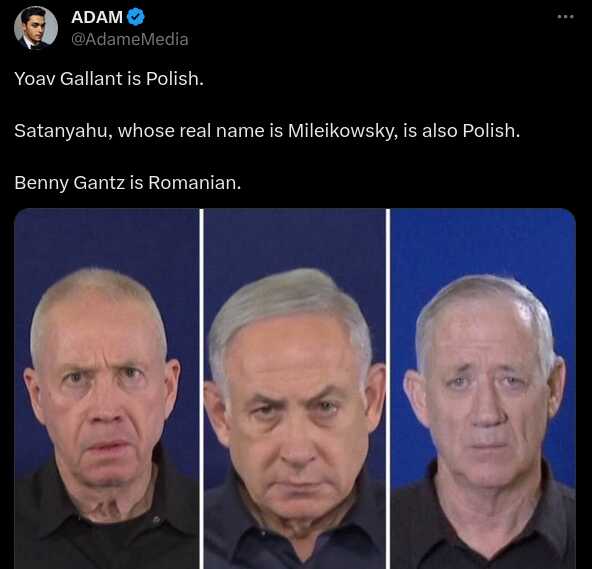Open the left photo in the media grid
This screenshot has height=569, width=592.
[106, 389]
